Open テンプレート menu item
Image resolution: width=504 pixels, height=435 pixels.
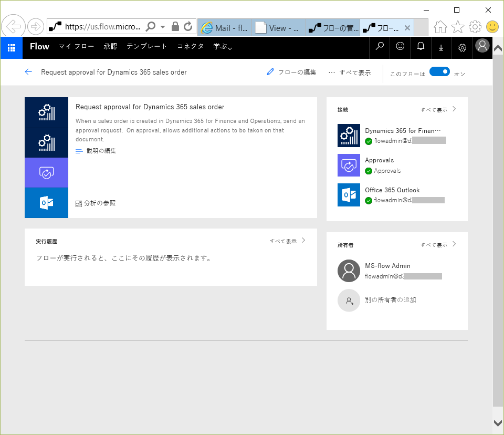point(147,47)
